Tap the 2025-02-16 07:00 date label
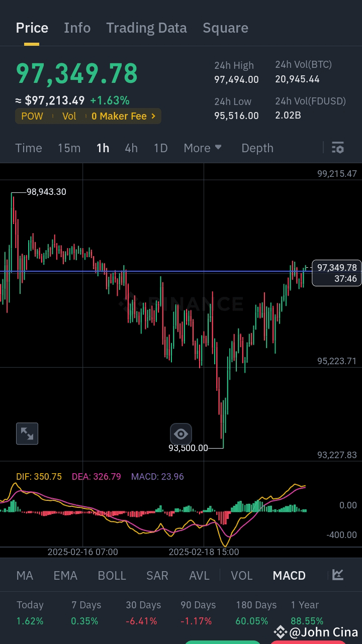The width and height of the screenshot is (362, 644). pyautogui.click(x=82, y=552)
